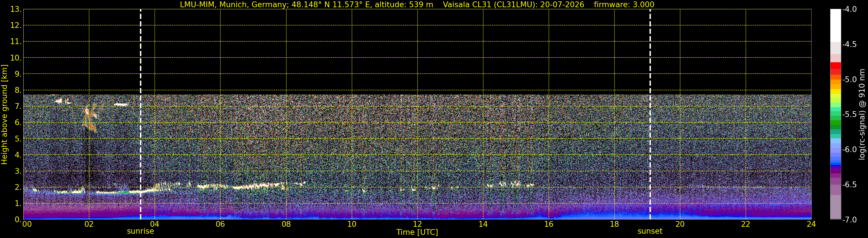868x238 pixels.
Task: Click the x-axis tick label '08'
Action: tap(286, 224)
